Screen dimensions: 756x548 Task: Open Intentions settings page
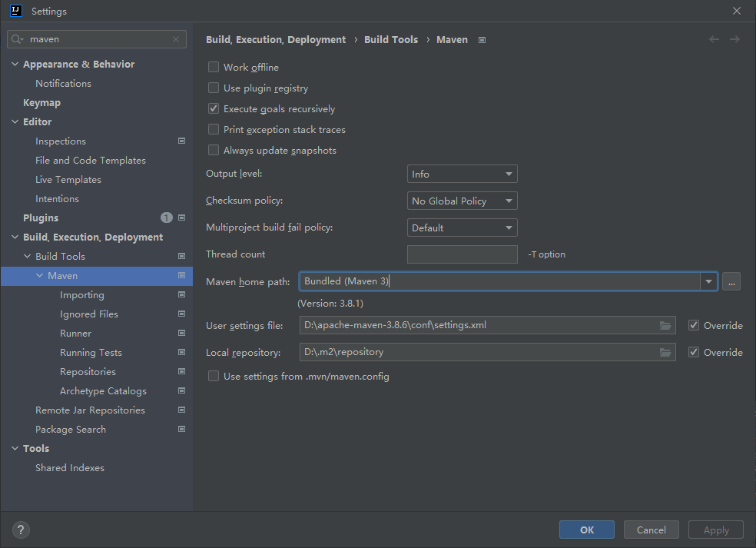[x=57, y=199]
